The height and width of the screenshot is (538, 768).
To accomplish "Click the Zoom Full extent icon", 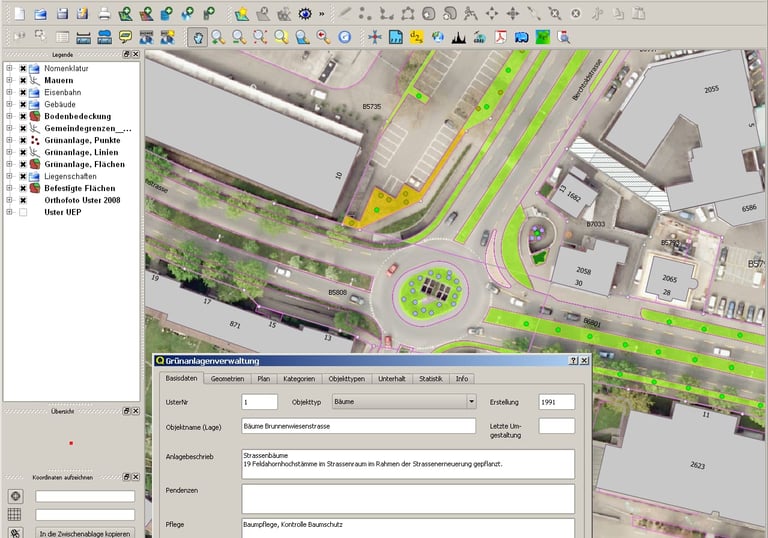I will point(260,37).
